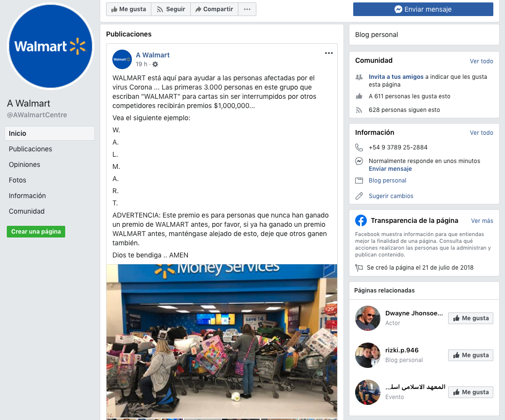Expand Transparencia de la página via Ver más
The height and width of the screenshot is (420, 505).
482,221
